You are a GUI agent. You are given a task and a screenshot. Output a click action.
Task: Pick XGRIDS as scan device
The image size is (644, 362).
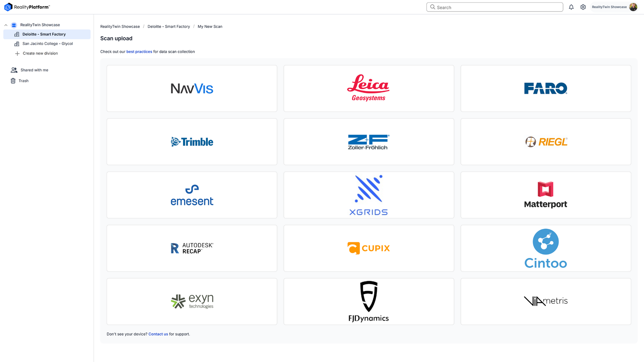coord(368,195)
